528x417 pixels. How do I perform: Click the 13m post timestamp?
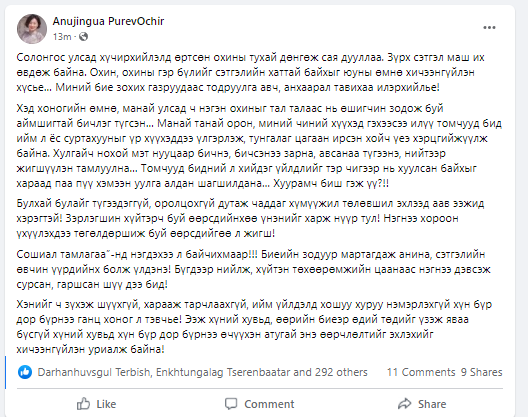click(x=62, y=36)
